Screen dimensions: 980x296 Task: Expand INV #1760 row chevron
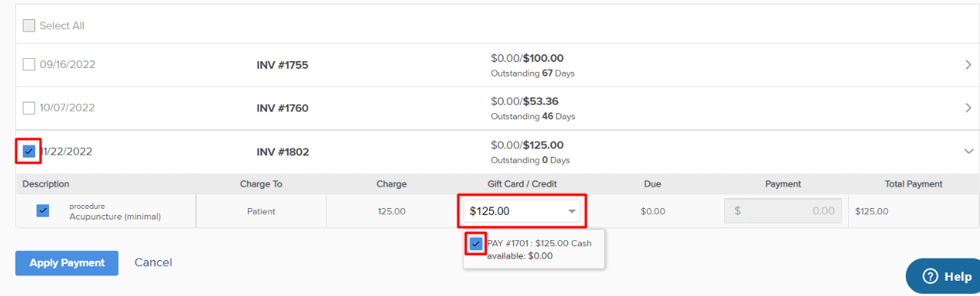[969, 108]
